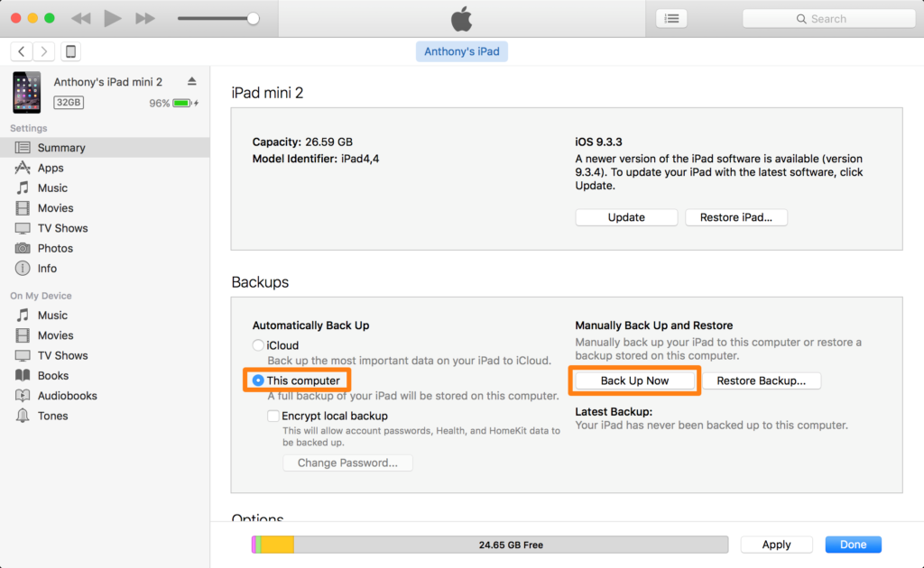Click the fast-forward next track icon
This screenshot has width=924, height=568.
tap(144, 18)
